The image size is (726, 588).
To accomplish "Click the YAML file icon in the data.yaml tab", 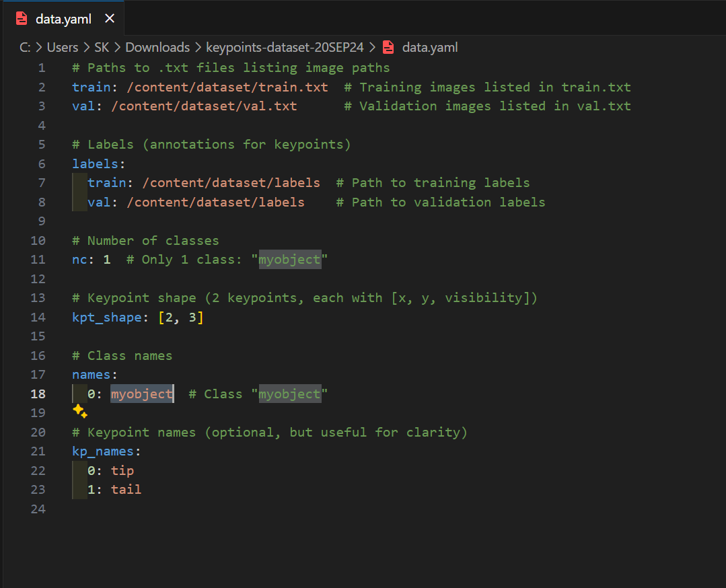I will click(x=22, y=19).
